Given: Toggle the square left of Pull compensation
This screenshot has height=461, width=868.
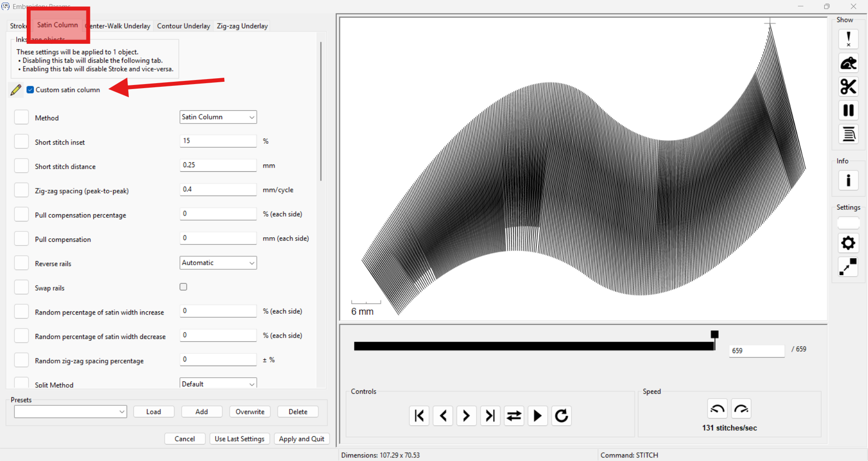Looking at the screenshot, I should click(21, 239).
